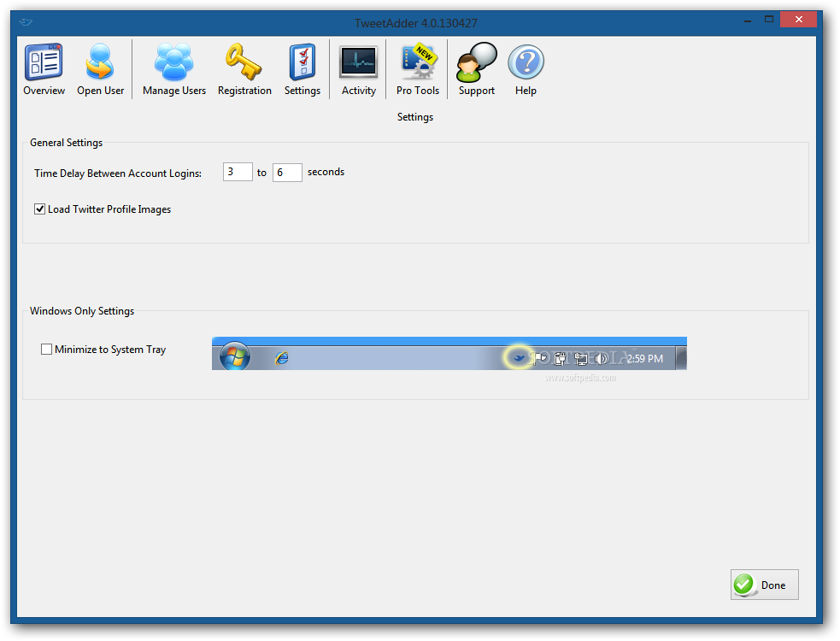Click the "Settings" page title text
840x641 pixels.
point(415,117)
